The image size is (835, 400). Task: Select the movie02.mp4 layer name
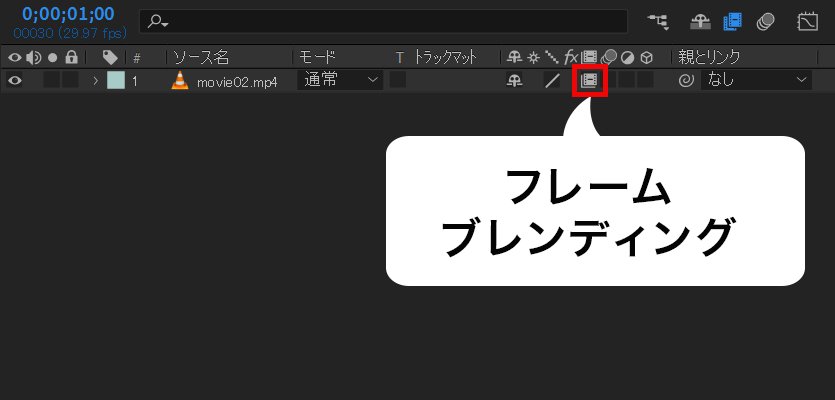click(x=236, y=81)
